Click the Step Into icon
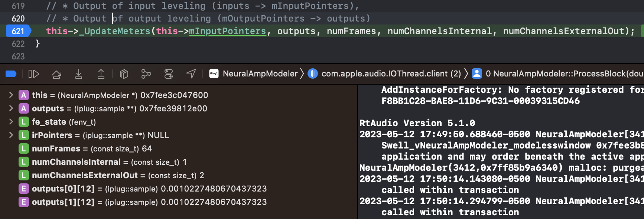This screenshot has width=644, height=219. [x=79, y=74]
